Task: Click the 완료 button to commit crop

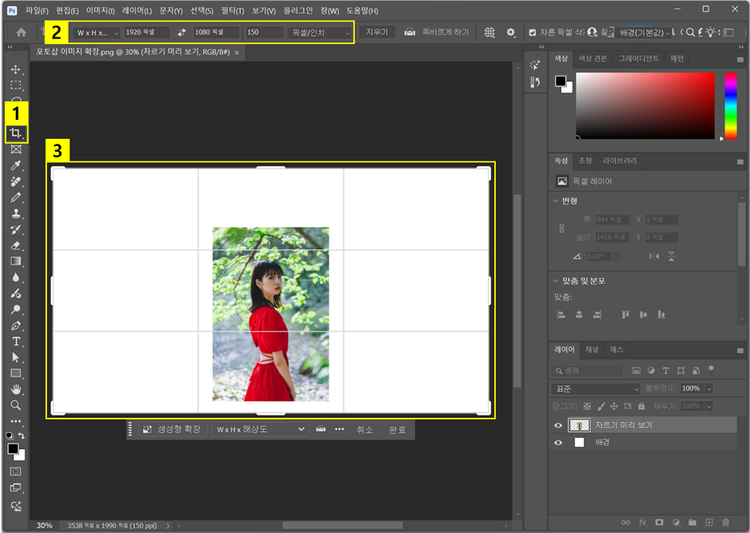Action: pyautogui.click(x=397, y=429)
